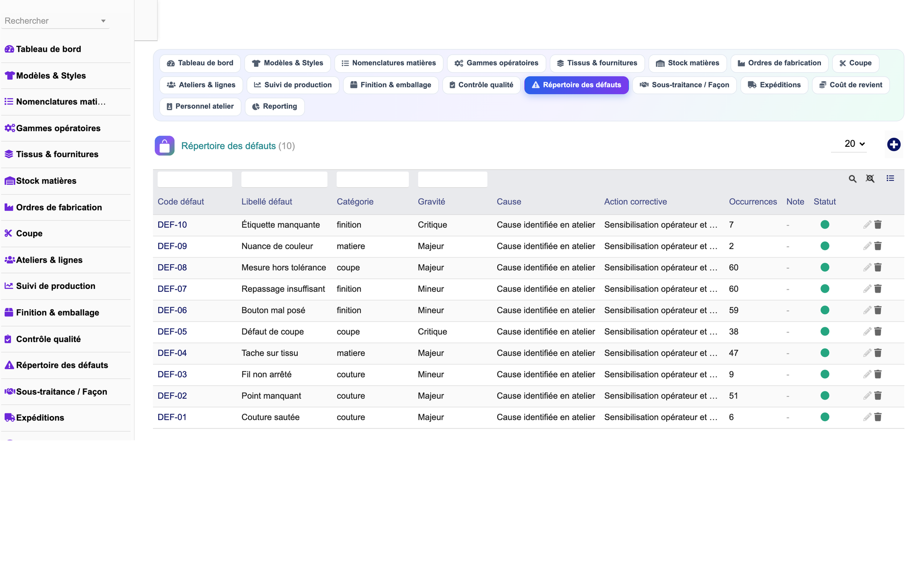Switch to Tableau de bord tab
The height and width of the screenshot is (572, 924).
200,63
